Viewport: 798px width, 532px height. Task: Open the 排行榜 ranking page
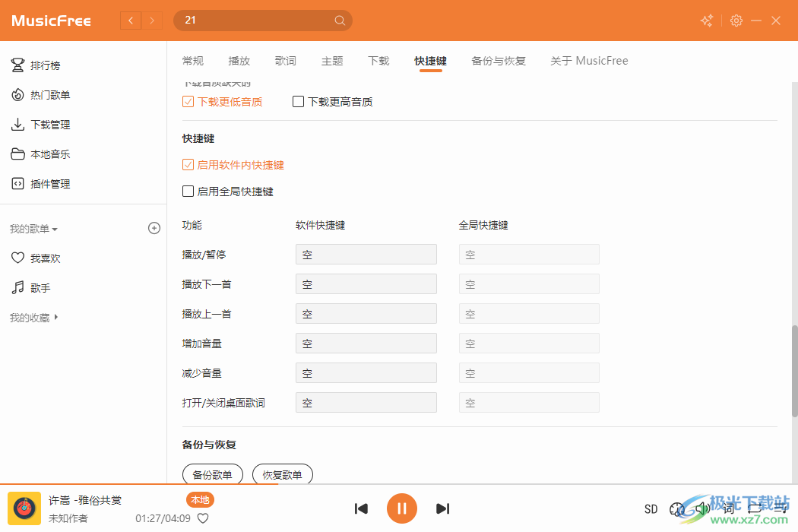pos(36,65)
